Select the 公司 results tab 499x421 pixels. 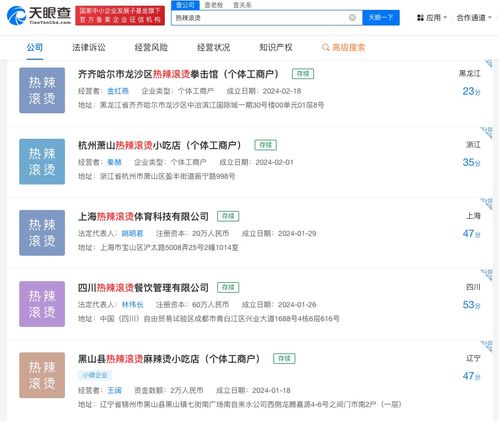coord(35,47)
